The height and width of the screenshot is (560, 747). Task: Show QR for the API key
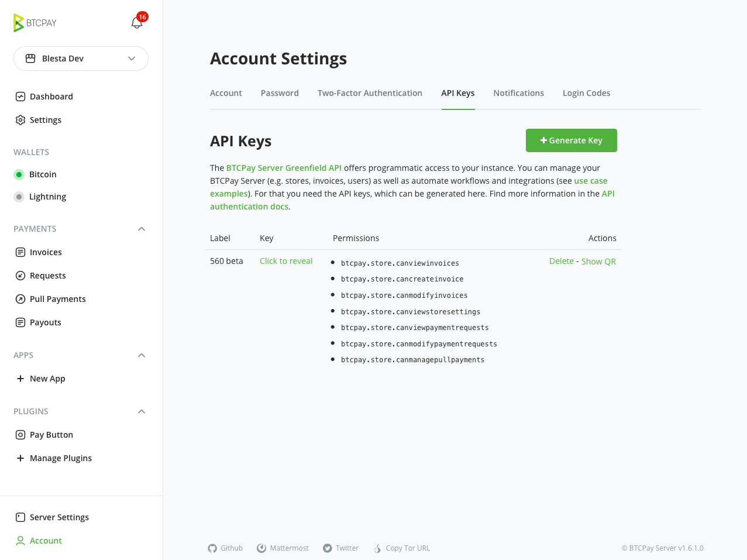coord(598,262)
